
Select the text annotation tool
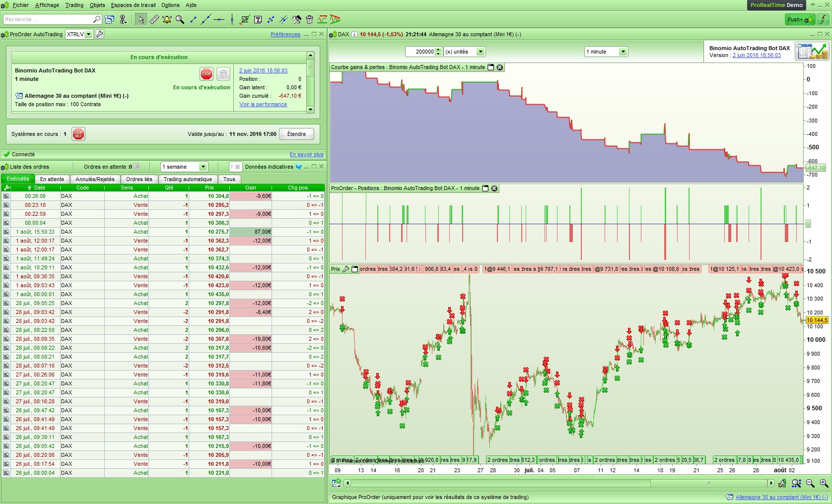pos(258,20)
